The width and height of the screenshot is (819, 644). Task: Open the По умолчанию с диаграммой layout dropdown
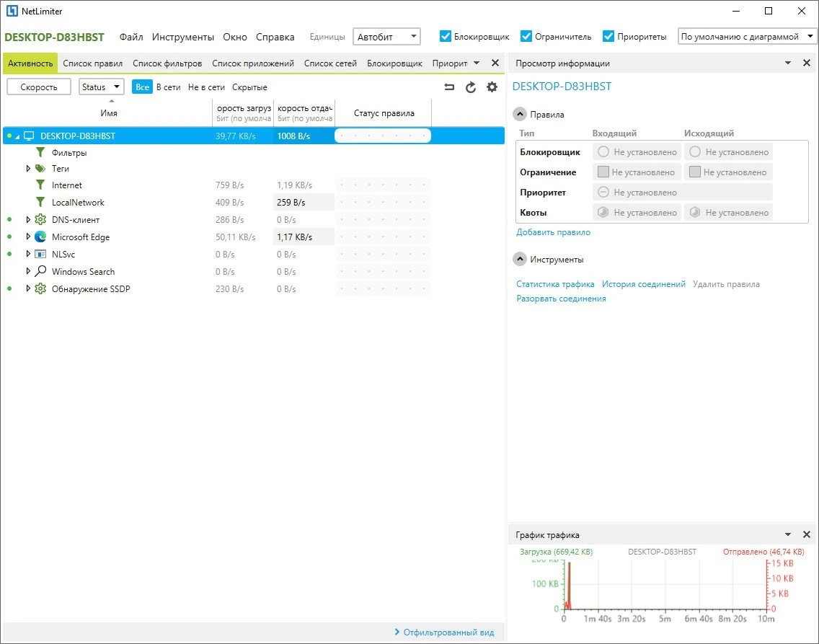tap(747, 37)
